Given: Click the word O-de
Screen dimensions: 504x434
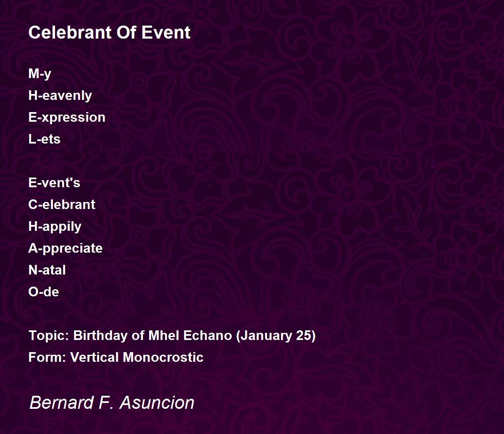Looking at the screenshot, I should [x=44, y=292].
